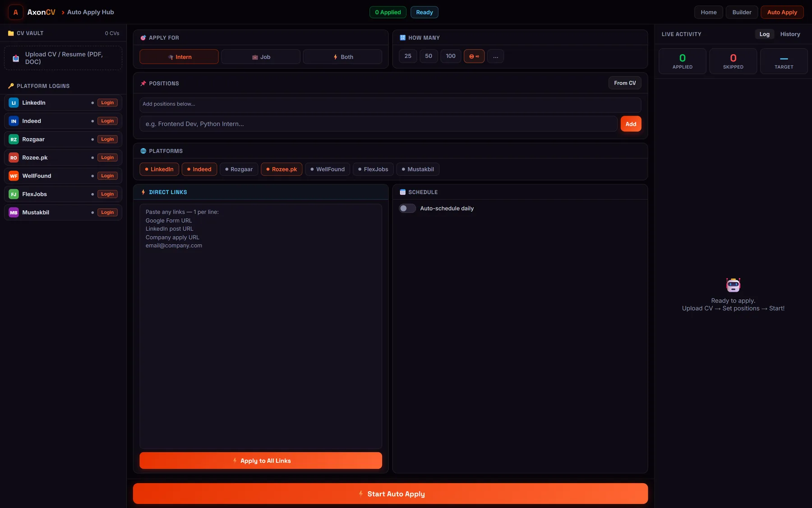Viewport: 812px width, 508px height.
Task: Choose 25 applications count
Action: (408, 56)
